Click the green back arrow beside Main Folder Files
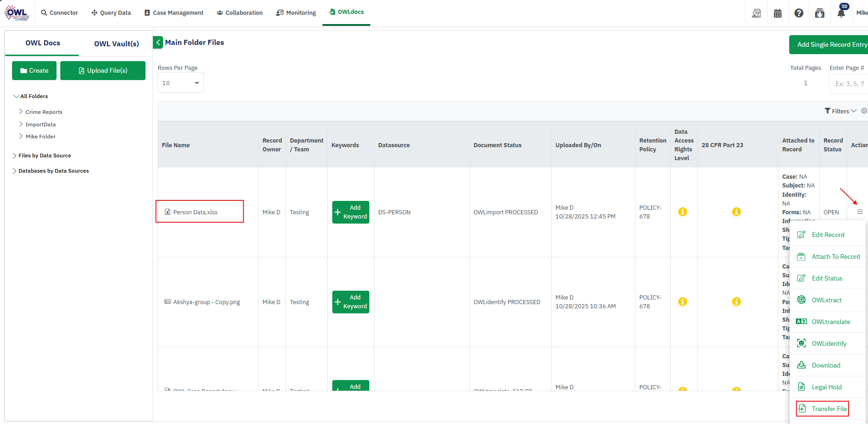This screenshot has height=424, width=868. 158,43
